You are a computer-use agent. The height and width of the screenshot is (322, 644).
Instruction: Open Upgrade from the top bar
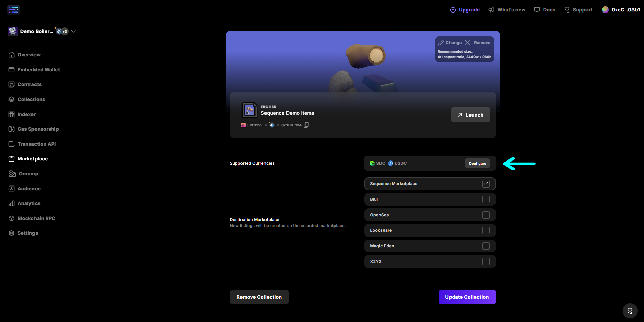click(465, 10)
